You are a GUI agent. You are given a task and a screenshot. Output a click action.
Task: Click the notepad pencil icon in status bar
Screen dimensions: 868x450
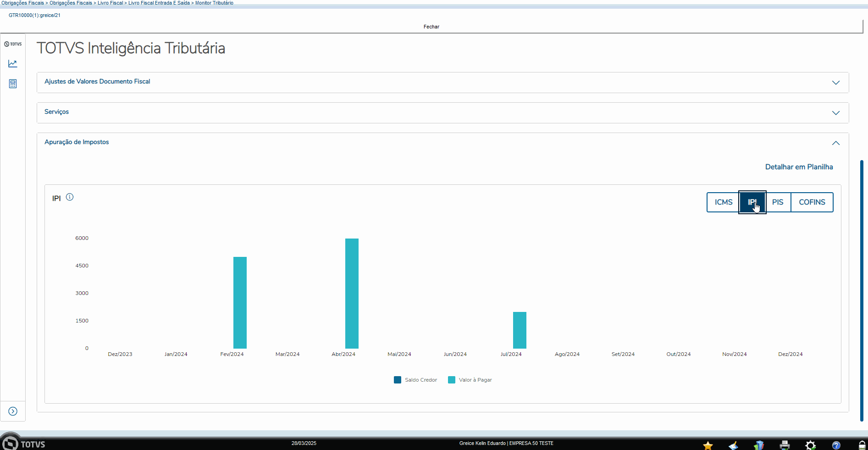(x=734, y=445)
